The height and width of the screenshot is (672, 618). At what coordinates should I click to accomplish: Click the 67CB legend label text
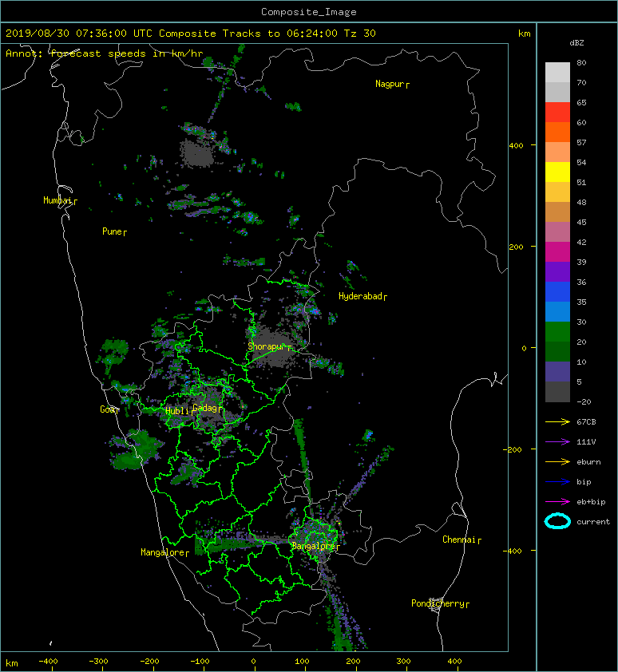point(586,422)
